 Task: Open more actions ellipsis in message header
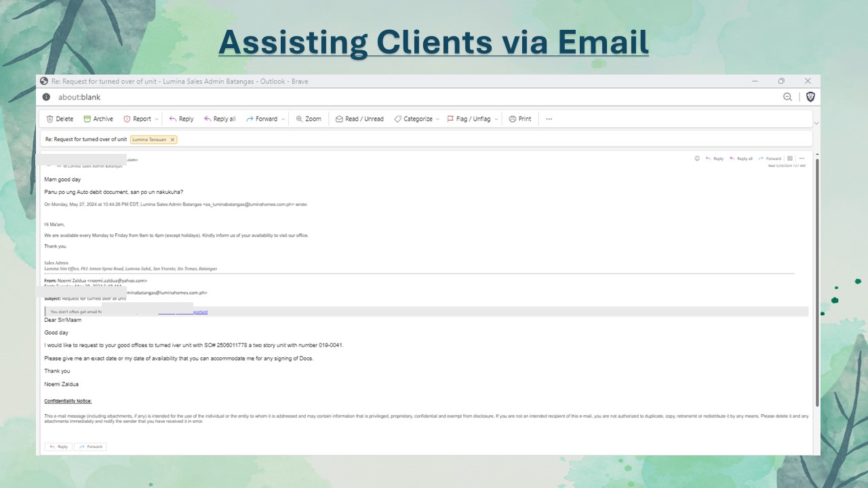click(802, 159)
